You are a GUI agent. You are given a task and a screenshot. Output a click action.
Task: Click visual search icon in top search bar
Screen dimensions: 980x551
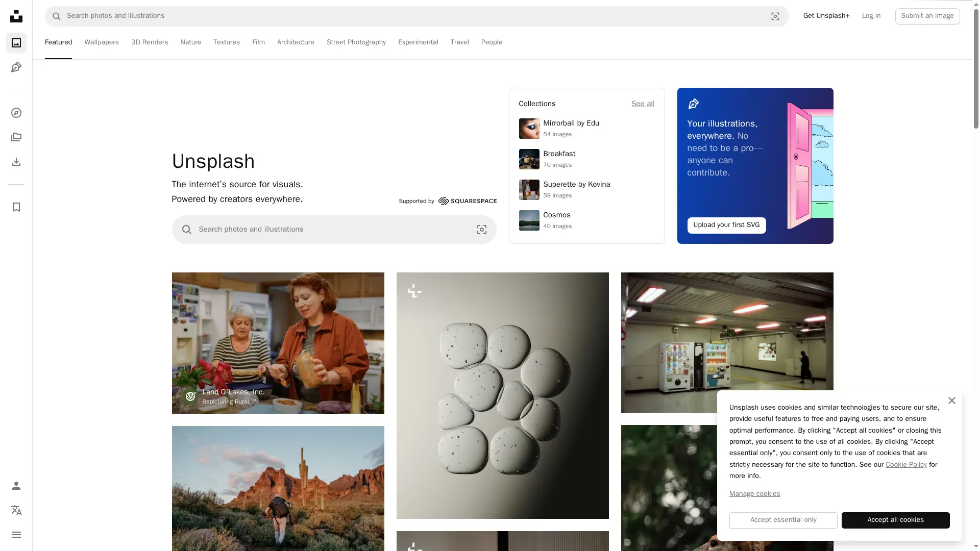[775, 16]
